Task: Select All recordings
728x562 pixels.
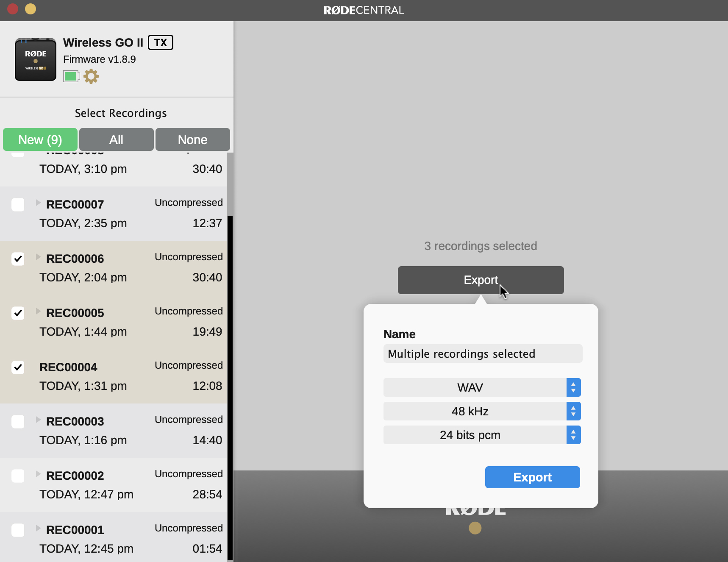Action: click(117, 139)
